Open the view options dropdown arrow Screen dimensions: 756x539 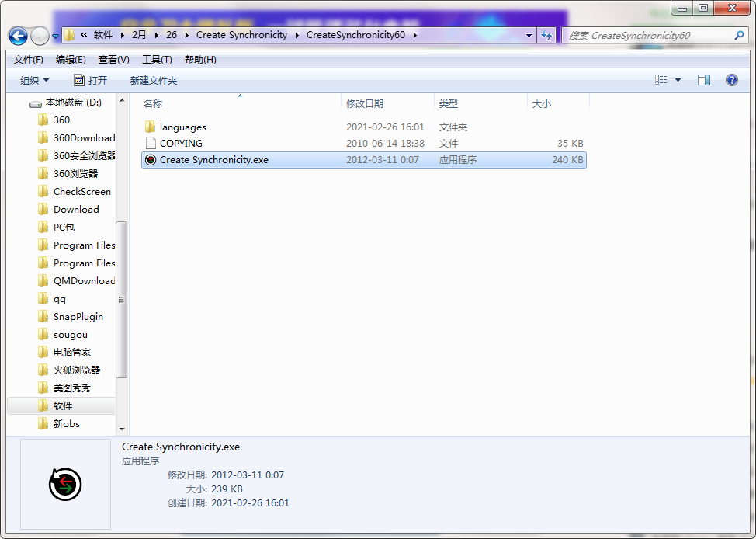(678, 80)
